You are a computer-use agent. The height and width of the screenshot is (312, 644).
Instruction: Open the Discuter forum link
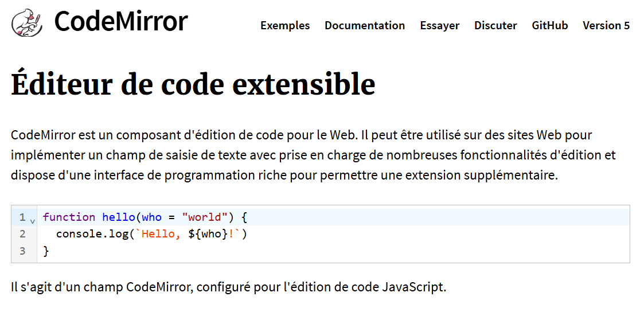click(x=495, y=25)
